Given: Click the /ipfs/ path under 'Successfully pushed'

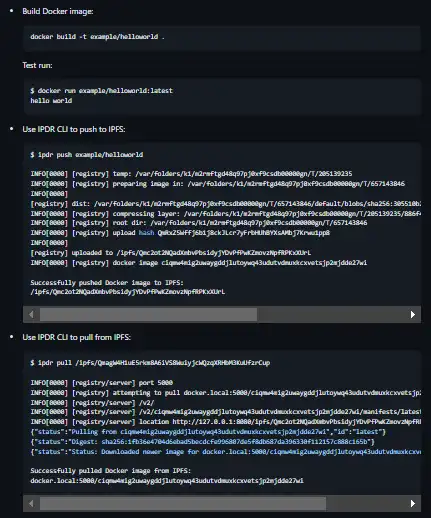Looking at the screenshot, I should (x=128, y=292).
